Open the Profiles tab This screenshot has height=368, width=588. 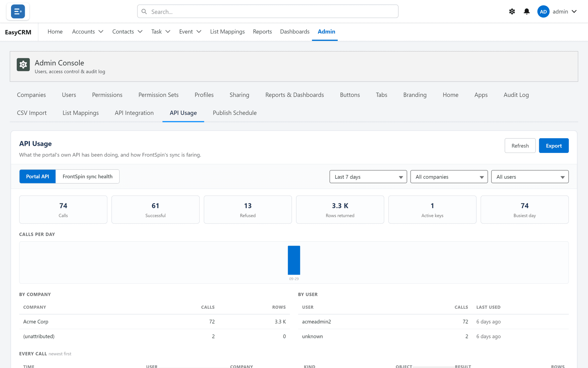pyautogui.click(x=204, y=95)
